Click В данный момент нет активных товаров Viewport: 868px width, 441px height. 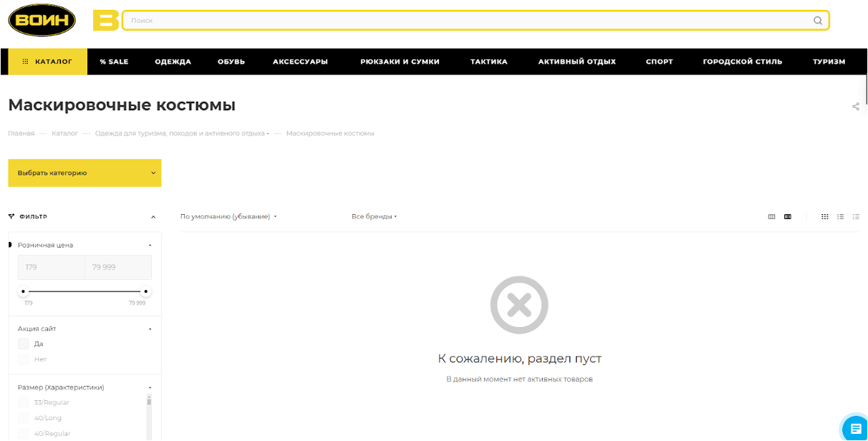coord(519,379)
